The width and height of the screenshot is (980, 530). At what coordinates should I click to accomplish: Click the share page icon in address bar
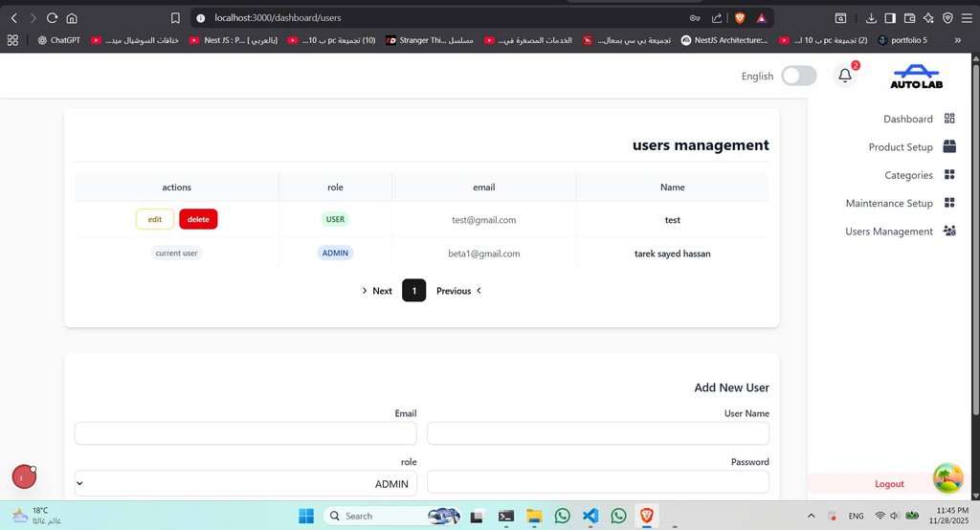click(716, 18)
